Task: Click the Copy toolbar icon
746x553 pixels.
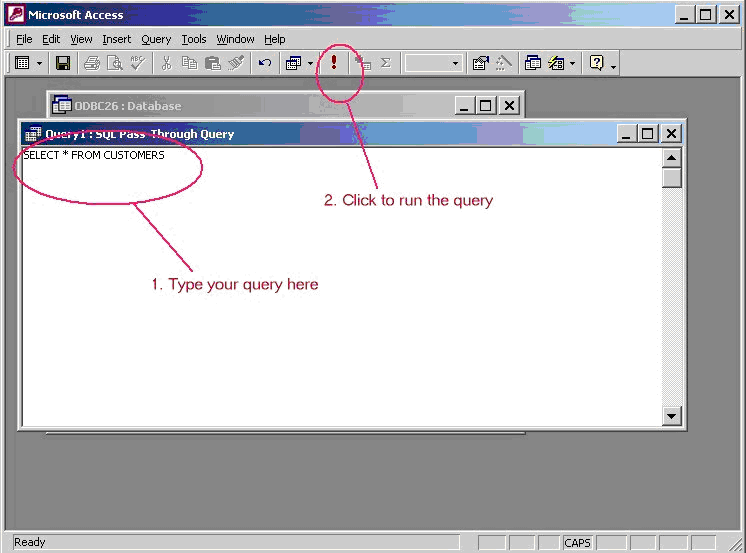Action: (x=190, y=63)
